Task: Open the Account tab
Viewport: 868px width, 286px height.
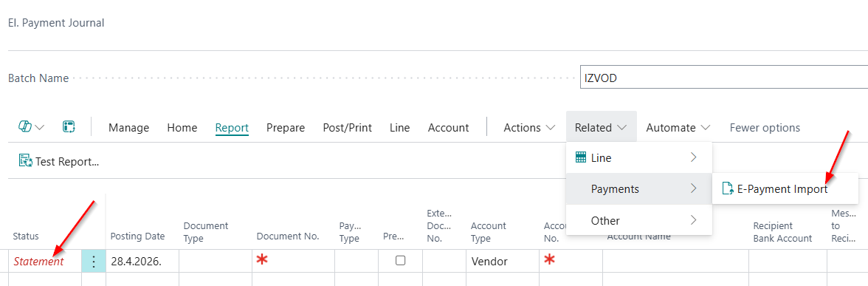Action: (449, 127)
